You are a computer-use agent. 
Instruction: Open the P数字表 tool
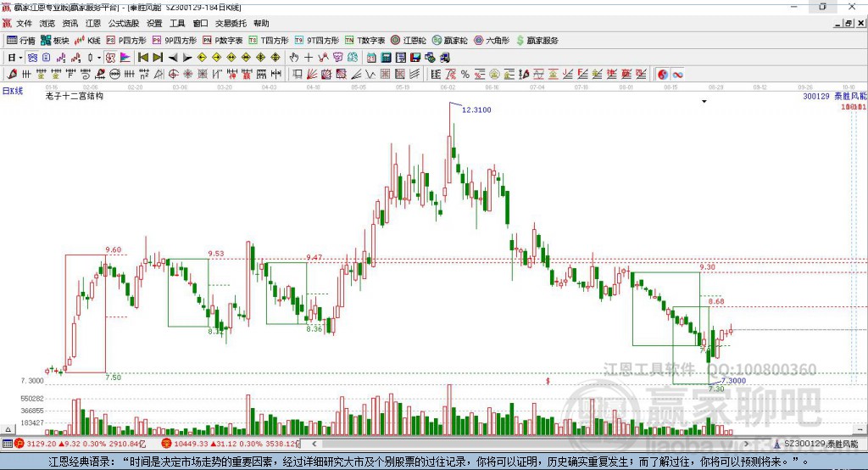click(223, 41)
